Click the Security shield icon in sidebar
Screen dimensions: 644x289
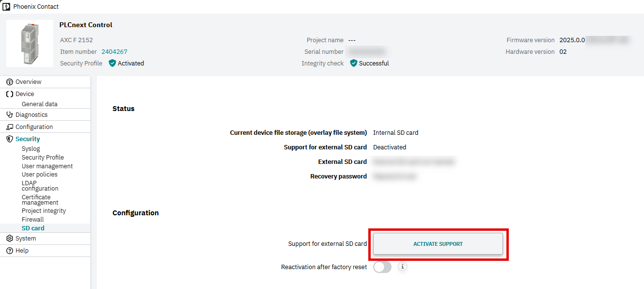coord(10,139)
